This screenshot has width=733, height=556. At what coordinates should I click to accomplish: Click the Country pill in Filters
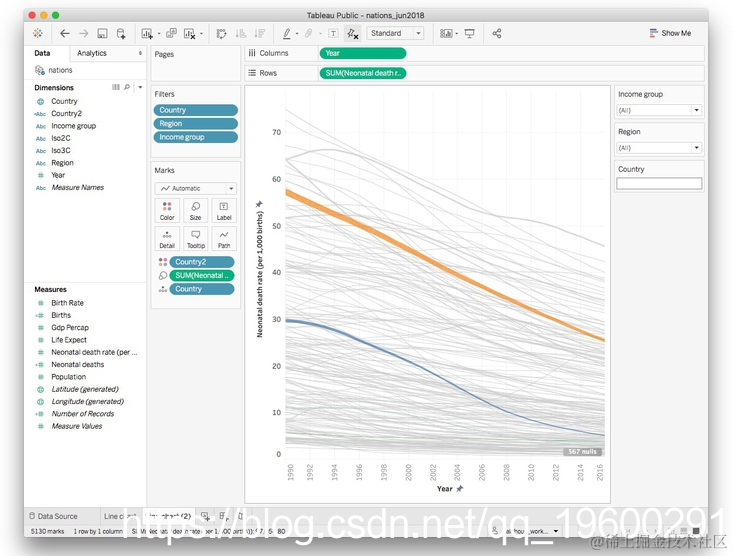pos(195,110)
